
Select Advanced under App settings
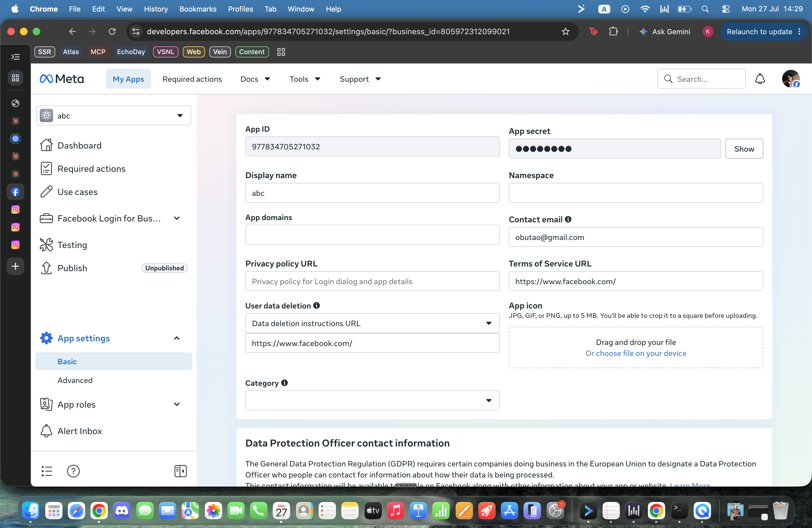point(114,380)
